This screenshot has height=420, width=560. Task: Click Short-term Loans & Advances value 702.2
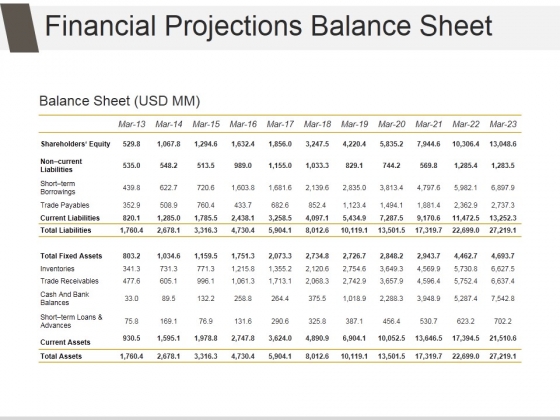coord(503,321)
